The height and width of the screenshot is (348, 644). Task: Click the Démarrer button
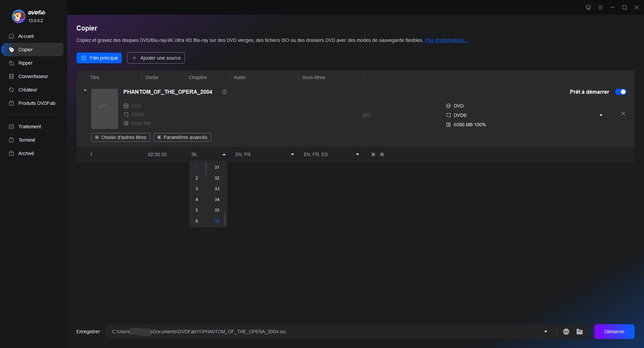coord(614,332)
